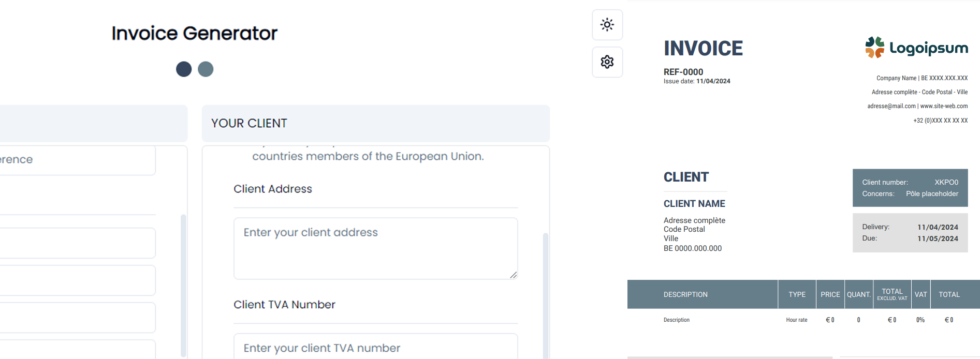This screenshot has height=359, width=980.
Task: Click the partially visible reference input field
Action: 78,160
